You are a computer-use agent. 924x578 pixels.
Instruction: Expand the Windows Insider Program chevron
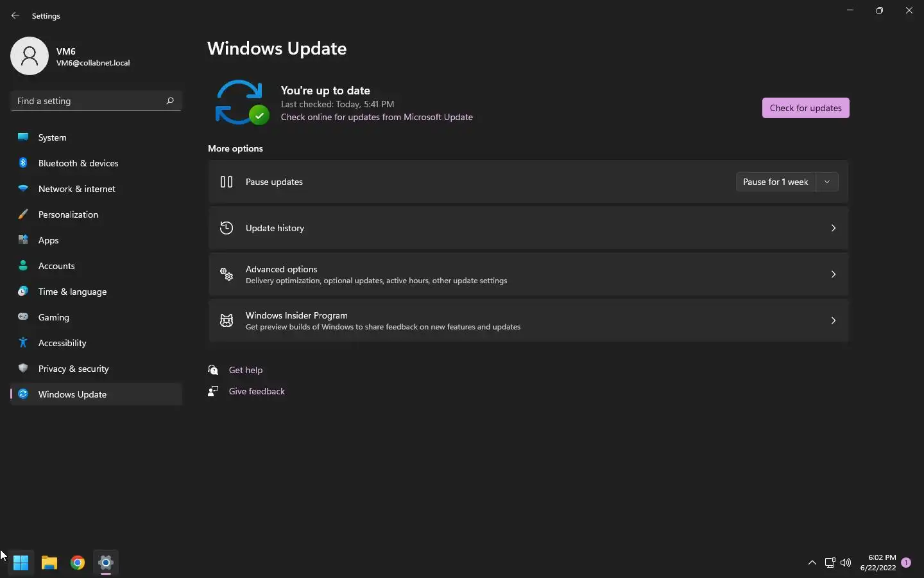click(833, 320)
